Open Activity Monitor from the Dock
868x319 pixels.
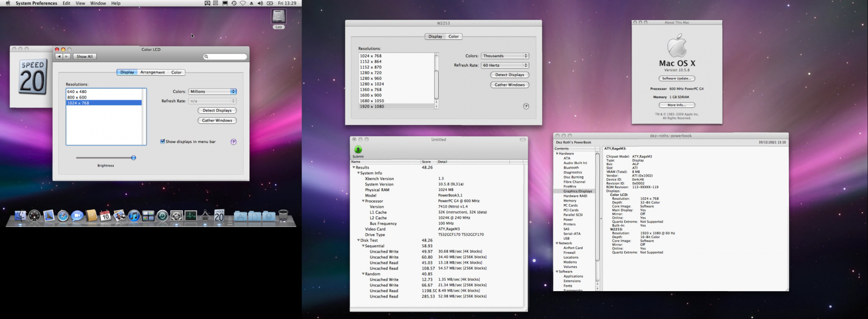tap(191, 216)
